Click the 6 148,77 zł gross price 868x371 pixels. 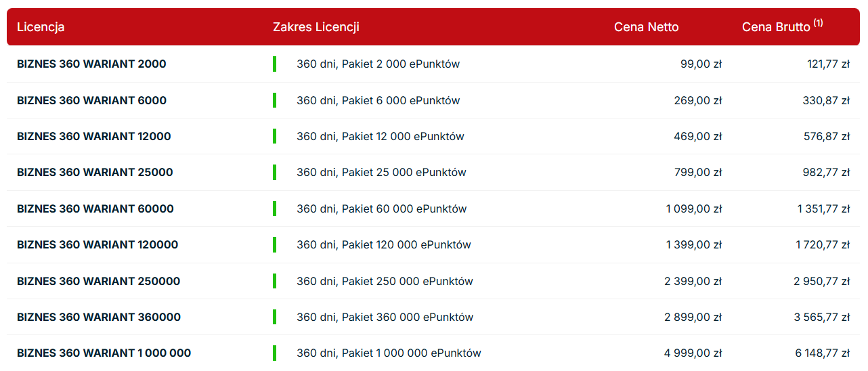click(x=822, y=353)
